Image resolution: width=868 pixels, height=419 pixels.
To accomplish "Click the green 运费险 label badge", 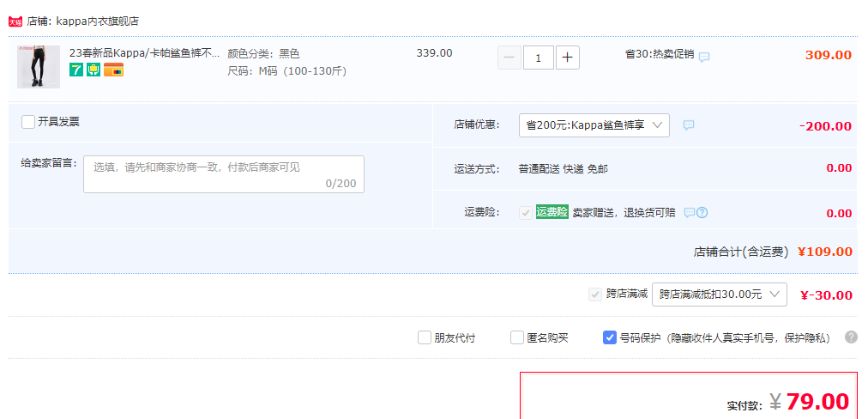I will coord(552,212).
